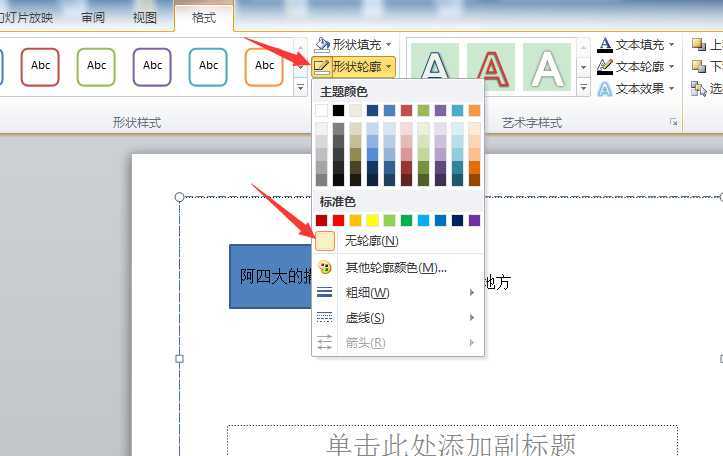Click the color palette icon for more colors
Image resolution: width=723 pixels, height=456 pixels.
click(x=325, y=267)
